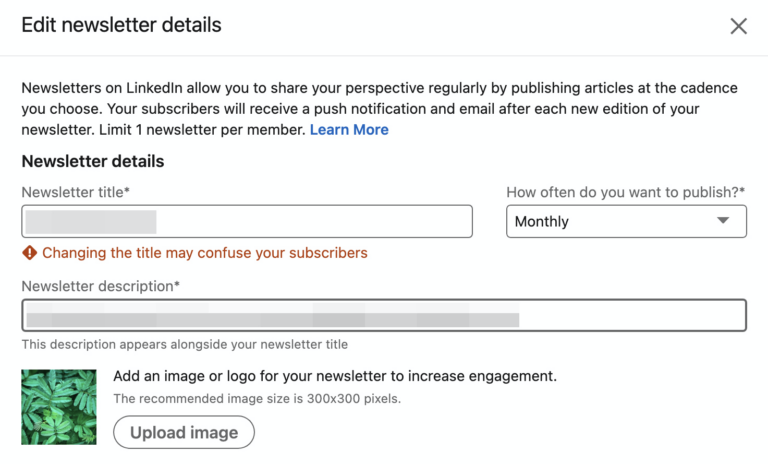The height and width of the screenshot is (464, 768).
Task: Click the "Newsletter description*" field label
Action: pyautogui.click(x=100, y=286)
